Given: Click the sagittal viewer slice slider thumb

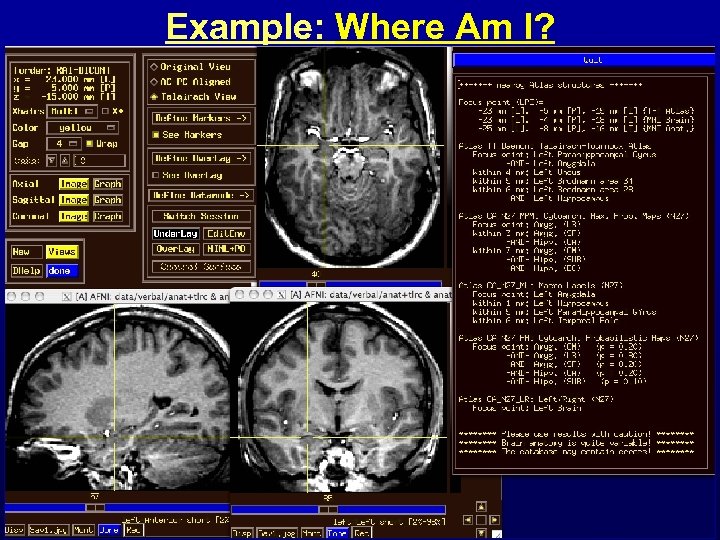Looking at the screenshot, I should click(x=96, y=507).
